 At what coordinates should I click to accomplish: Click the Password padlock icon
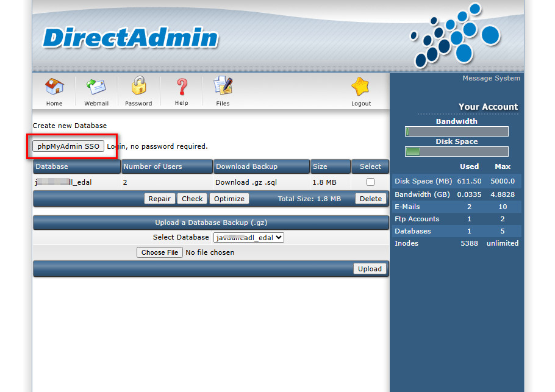pos(138,87)
